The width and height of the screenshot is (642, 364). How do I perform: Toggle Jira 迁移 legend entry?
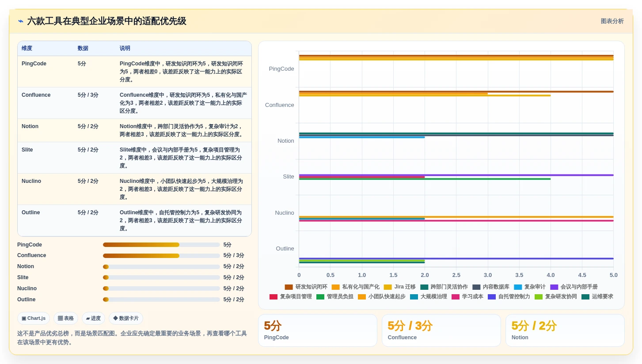pos(400,287)
